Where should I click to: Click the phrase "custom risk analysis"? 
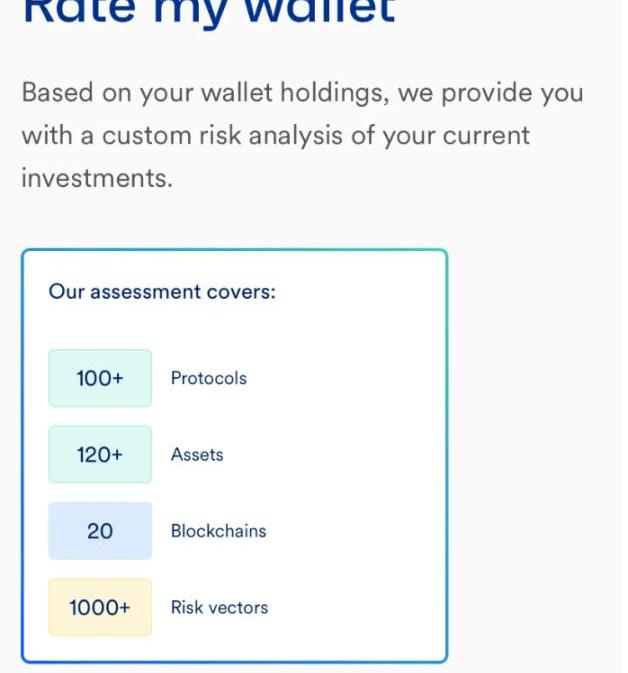(x=234, y=135)
